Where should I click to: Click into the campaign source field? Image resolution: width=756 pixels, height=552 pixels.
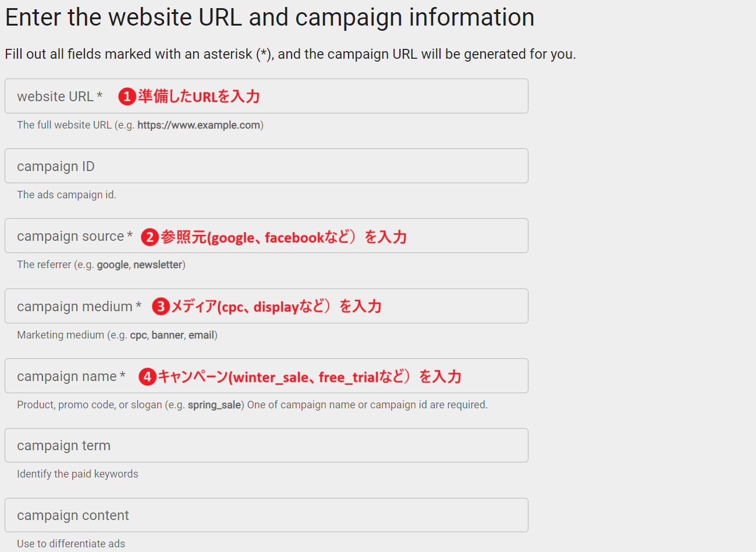tap(267, 236)
